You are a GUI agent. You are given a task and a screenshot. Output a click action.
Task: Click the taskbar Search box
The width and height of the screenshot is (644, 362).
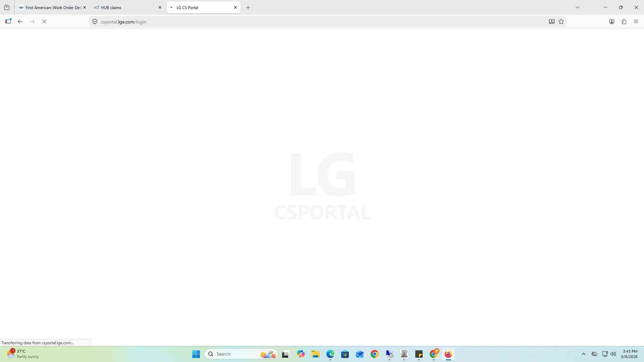coord(241,354)
